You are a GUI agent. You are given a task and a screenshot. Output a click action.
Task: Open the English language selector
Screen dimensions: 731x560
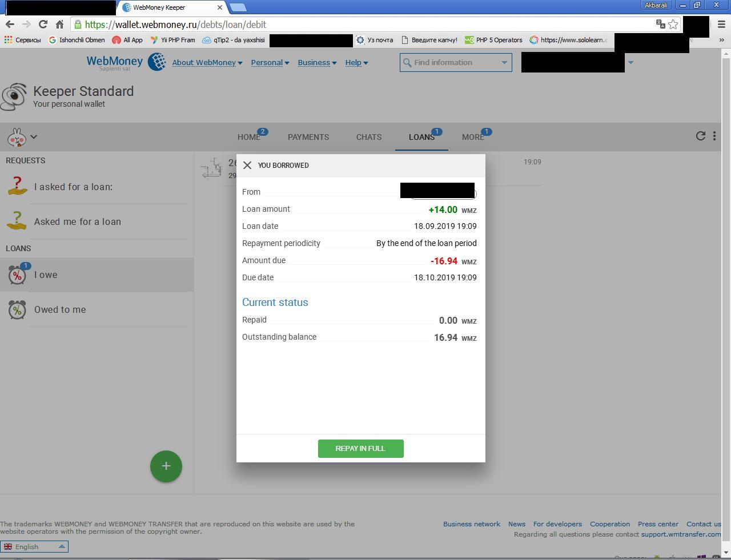[34, 547]
